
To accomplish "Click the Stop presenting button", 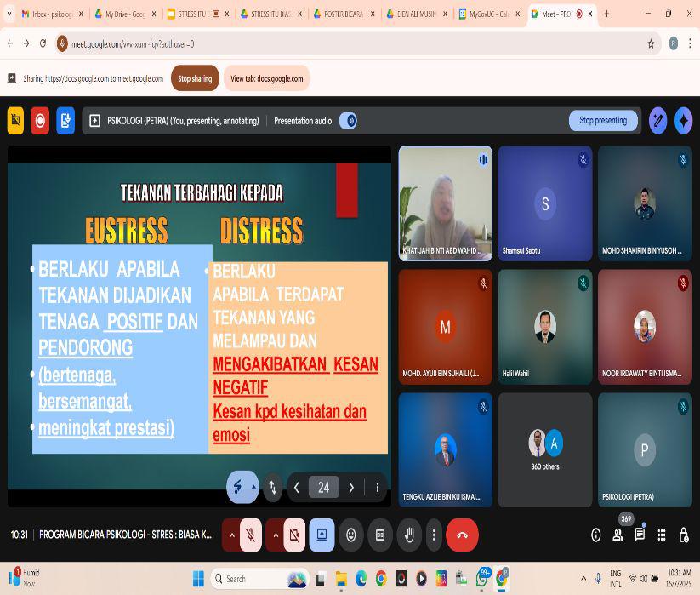I will click(x=603, y=121).
